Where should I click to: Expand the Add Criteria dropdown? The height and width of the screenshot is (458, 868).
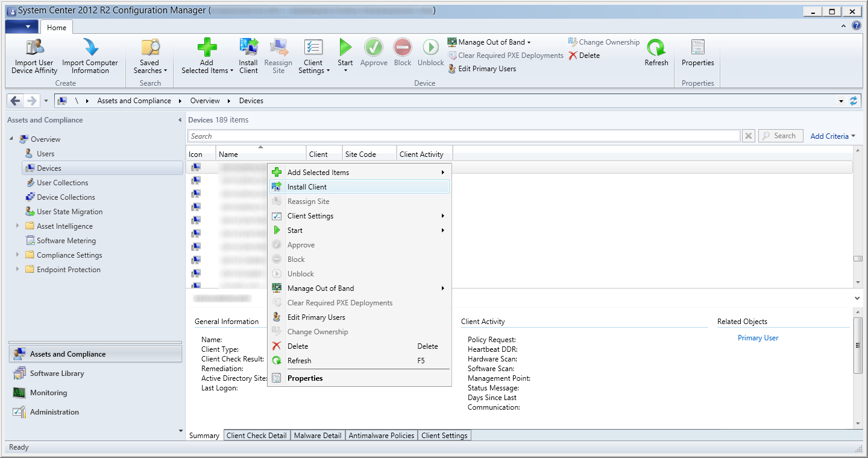coord(832,136)
